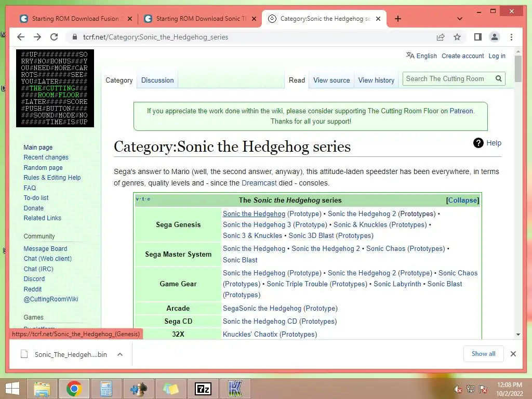Open the Patreon link
Viewport: 532px width, 399px height.
(x=461, y=111)
